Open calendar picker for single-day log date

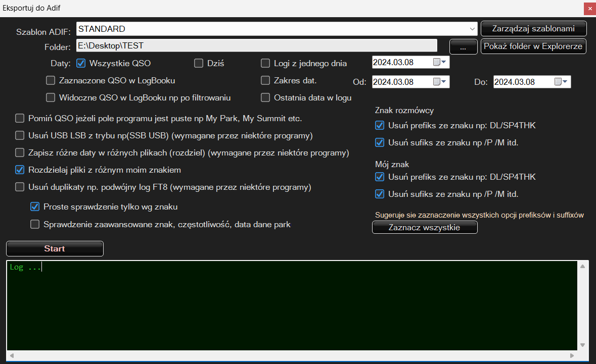click(440, 63)
